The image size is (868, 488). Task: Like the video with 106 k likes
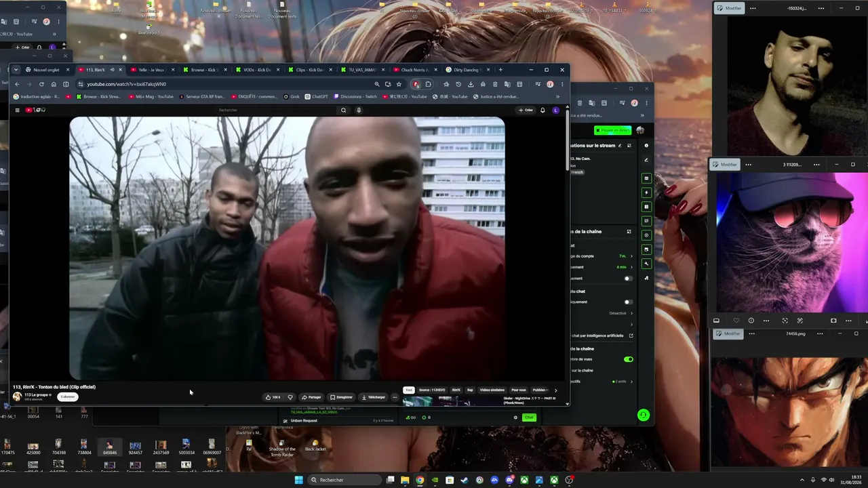tap(273, 397)
